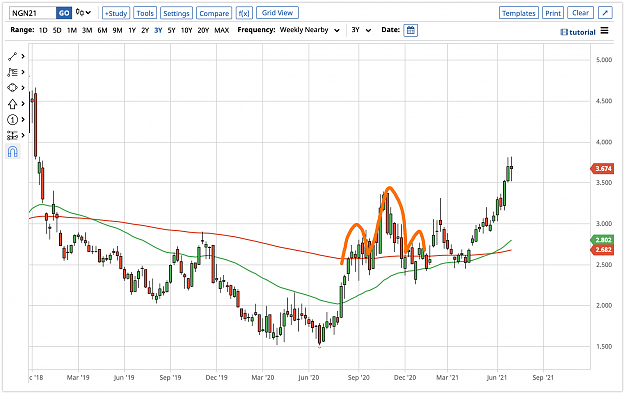
Task: Select the 5D range
Action: (x=57, y=30)
